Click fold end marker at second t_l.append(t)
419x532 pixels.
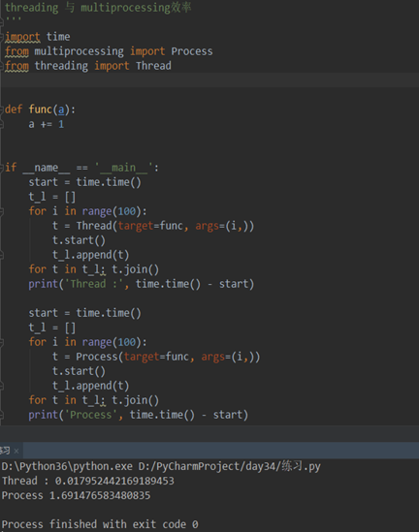point(2,386)
